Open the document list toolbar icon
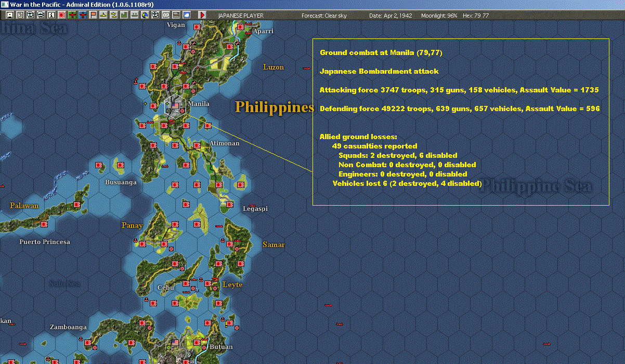Image resolution: width=625 pixels, height=364 pixels. [x=20, y=16]
